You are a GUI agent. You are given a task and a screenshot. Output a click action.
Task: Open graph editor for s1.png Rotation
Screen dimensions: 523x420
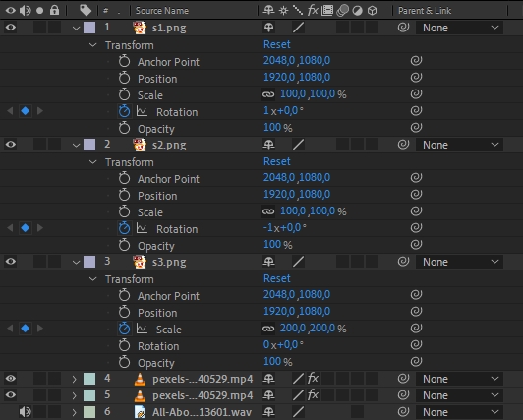coord(142,111)
